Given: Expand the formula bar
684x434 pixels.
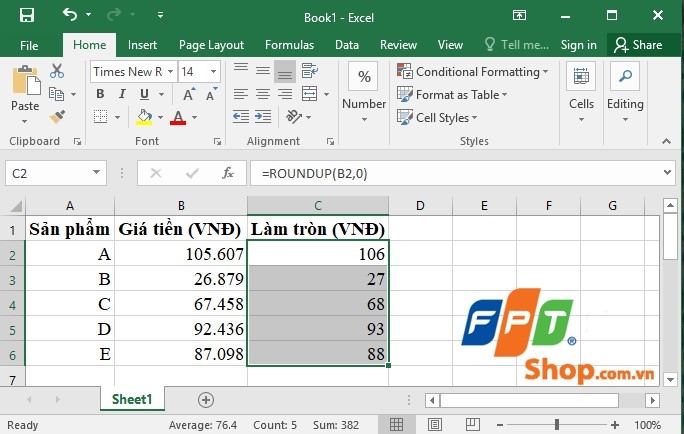Looking at the screenshot, I should click(667, 173).
